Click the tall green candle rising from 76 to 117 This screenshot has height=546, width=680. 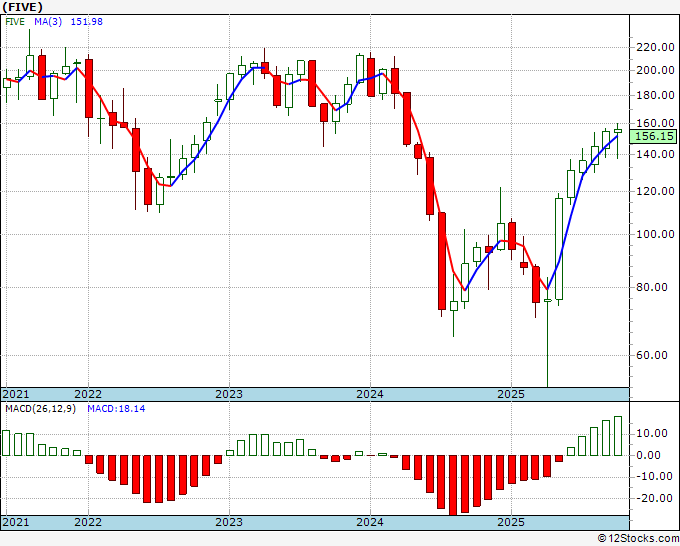tap(559, 249)
